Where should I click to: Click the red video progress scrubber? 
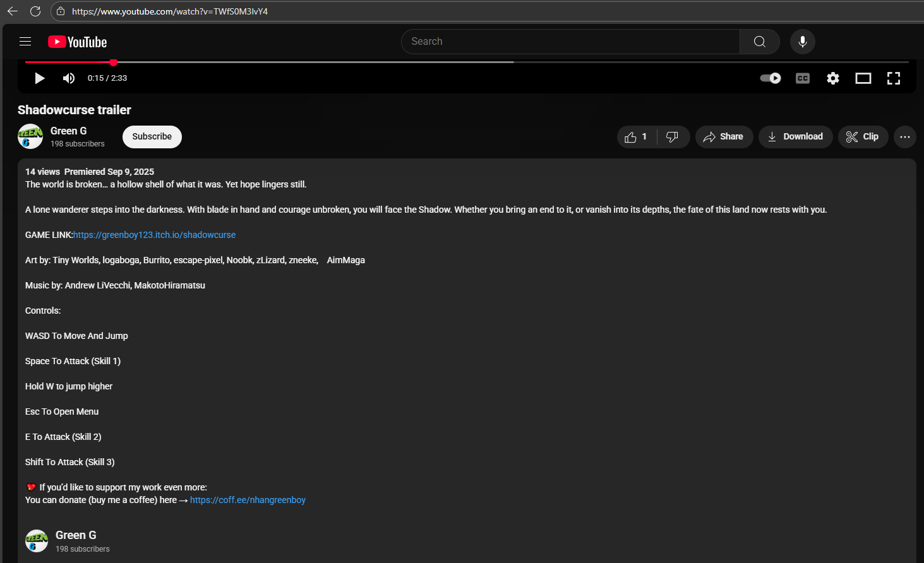pyautogui.click(x=114, y=62)
